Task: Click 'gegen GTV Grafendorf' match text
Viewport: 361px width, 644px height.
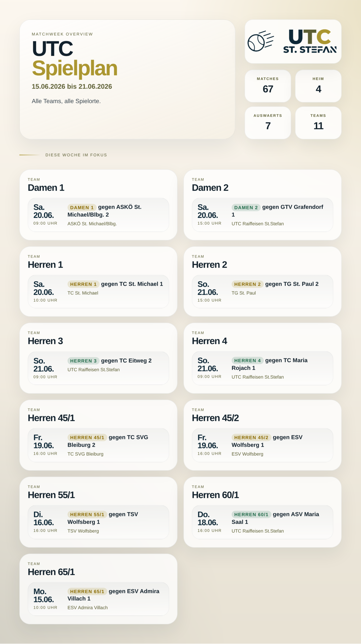Action: pos(293,207)
